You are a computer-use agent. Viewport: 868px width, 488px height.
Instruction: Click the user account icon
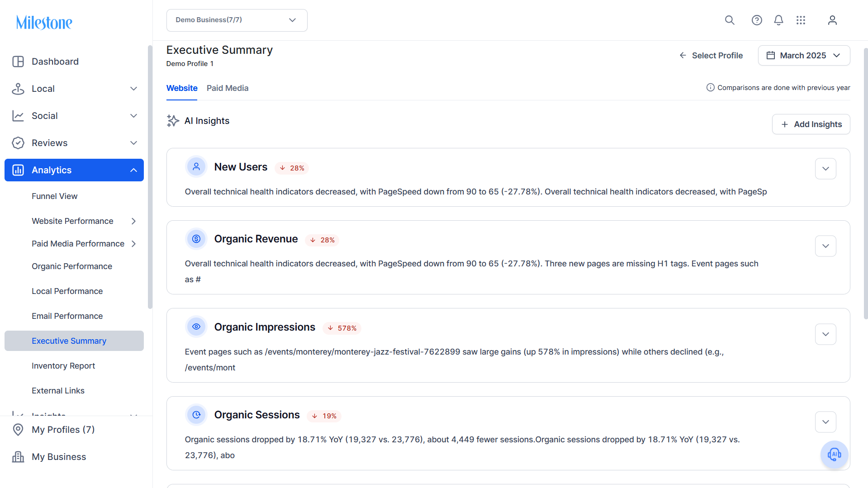coord(832,20)
